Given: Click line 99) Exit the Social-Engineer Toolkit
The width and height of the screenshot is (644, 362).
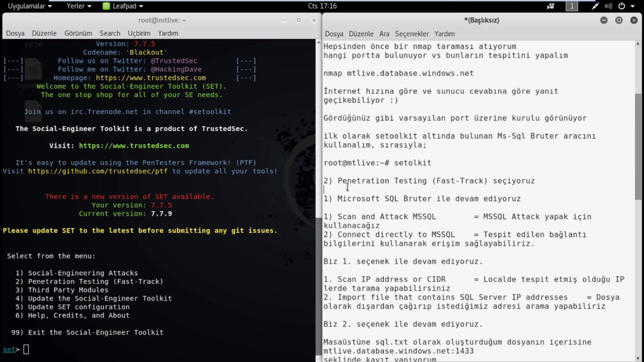Looking at the screenshot, I should pos(87,332).
